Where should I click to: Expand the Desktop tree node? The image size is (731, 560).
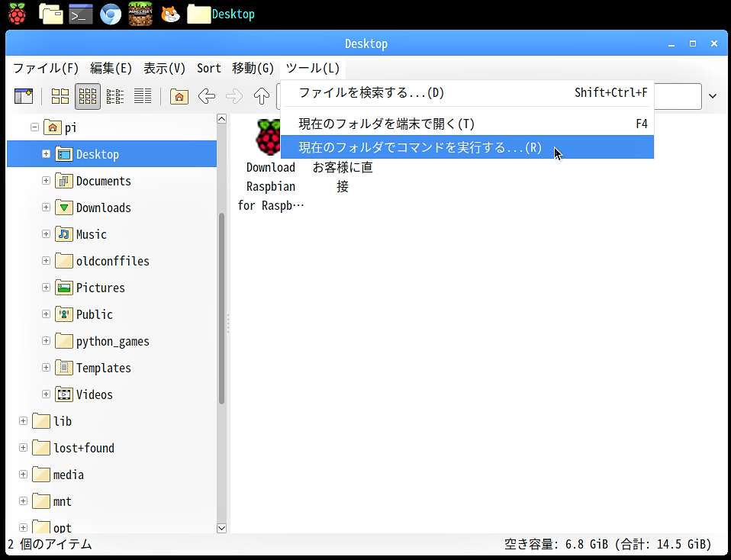pyautogui.click(x=46, y=153)
